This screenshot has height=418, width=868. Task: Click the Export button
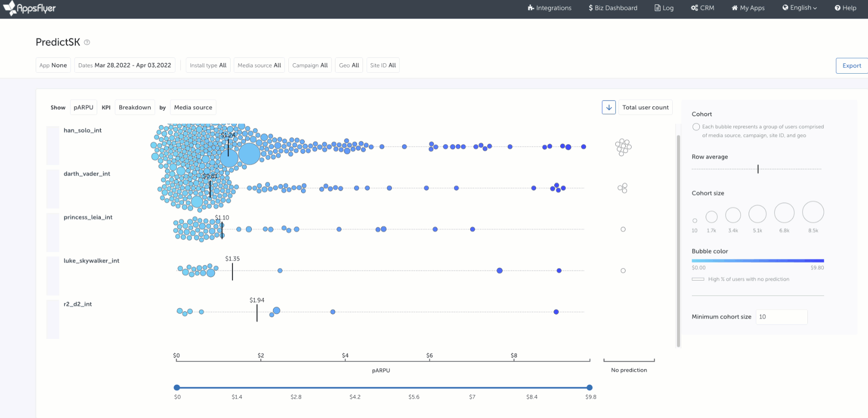852,66
